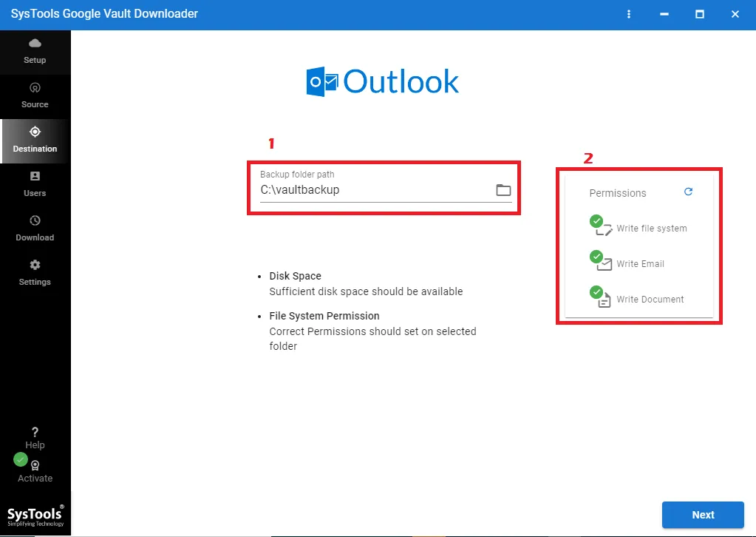
Task: Click the Help question mark icon
Action: (35, 432)
